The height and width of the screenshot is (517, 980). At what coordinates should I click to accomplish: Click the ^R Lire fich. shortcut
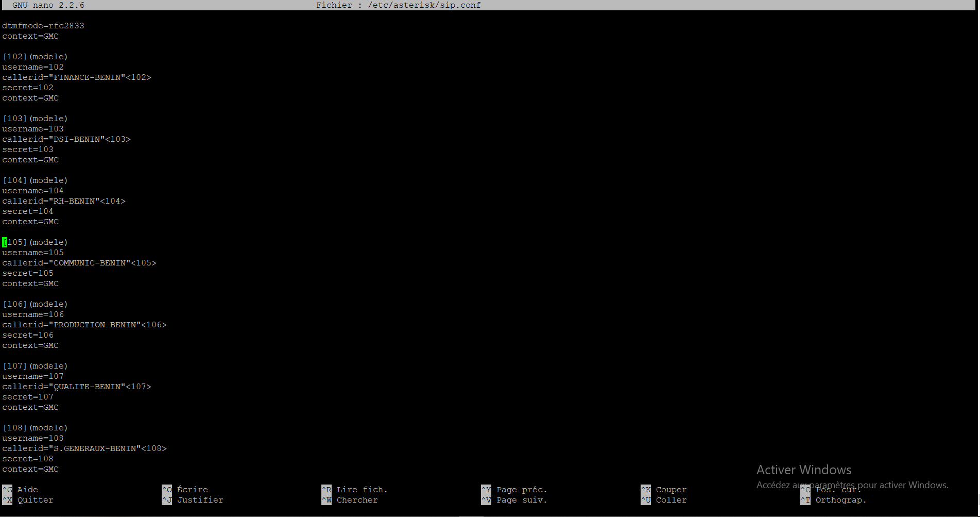point(355,490)
